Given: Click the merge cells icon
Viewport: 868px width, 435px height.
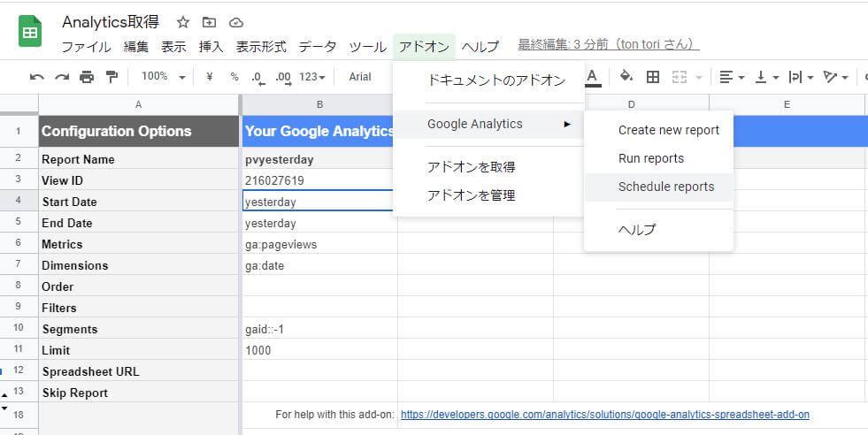Looking at the screenshot, I should (680, 77).
